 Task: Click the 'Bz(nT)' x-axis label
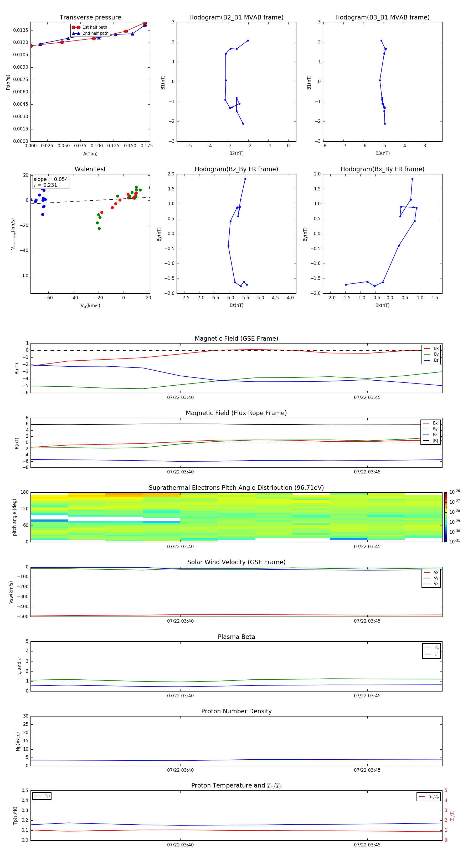[x=236, y=305]
